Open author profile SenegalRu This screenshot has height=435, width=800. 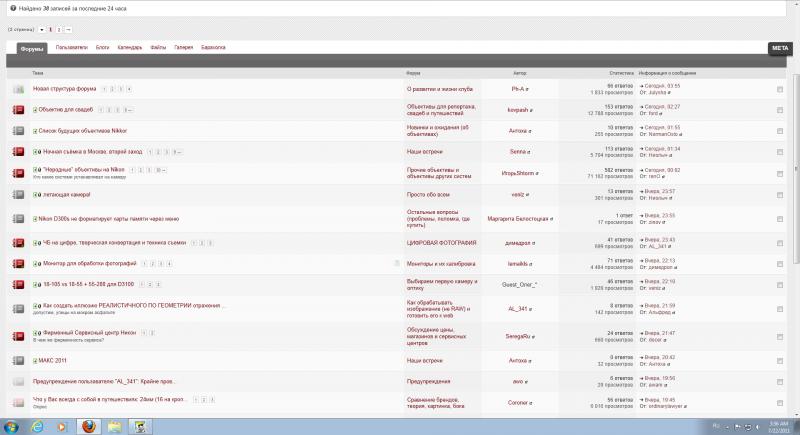[518, 337]
